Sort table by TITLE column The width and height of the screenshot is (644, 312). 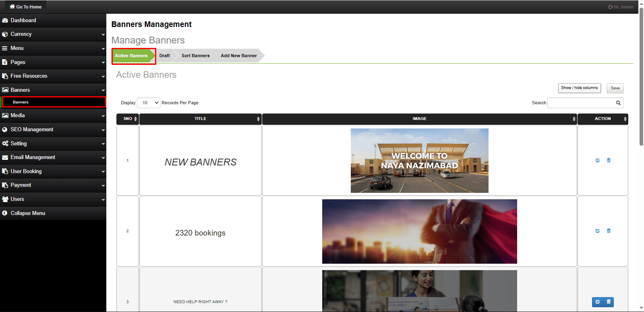pos(201,119)
